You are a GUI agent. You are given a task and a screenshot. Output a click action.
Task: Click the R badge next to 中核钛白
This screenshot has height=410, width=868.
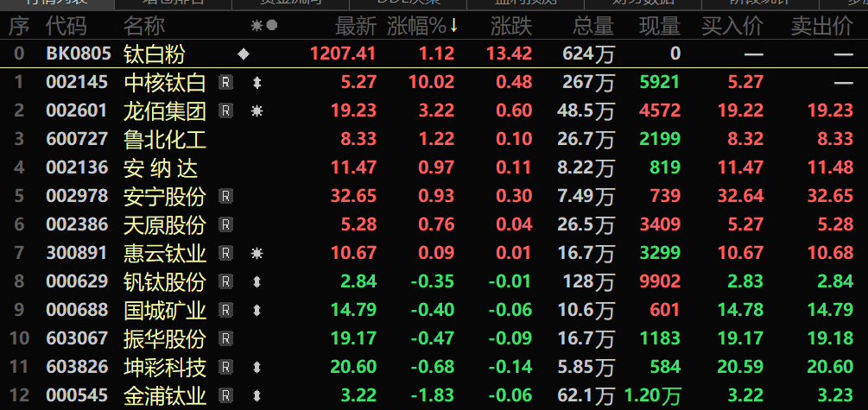pyautogui.click(x=225, y=83)
